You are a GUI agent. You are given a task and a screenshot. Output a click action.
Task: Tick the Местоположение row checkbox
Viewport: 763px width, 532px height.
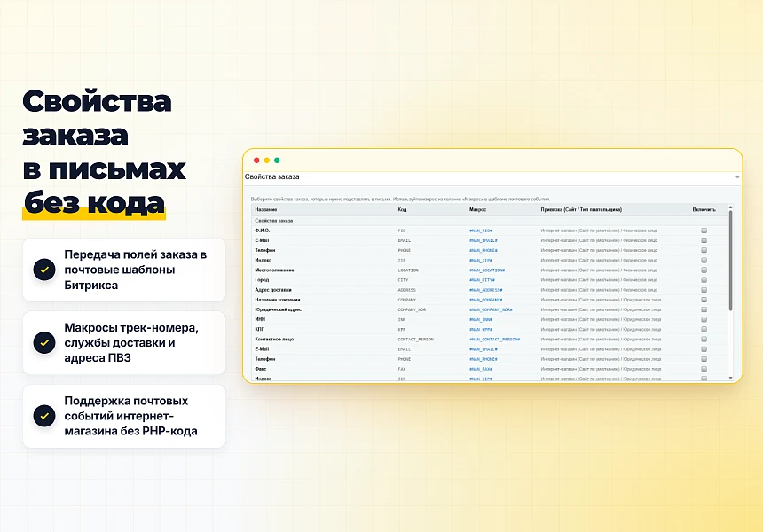click(x=704, y=270)
